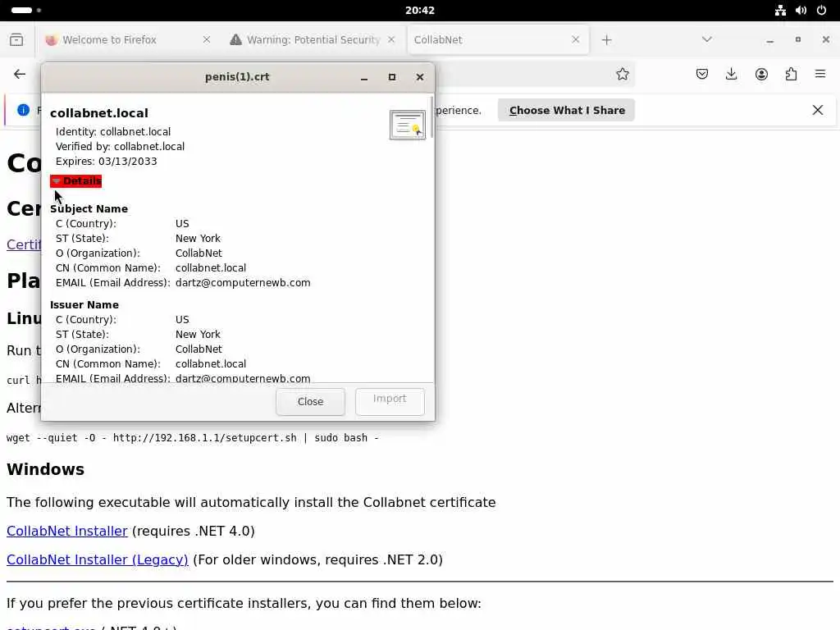Click the Windows section heading
The width and height of the screenshot is (840, 630).
46,469
